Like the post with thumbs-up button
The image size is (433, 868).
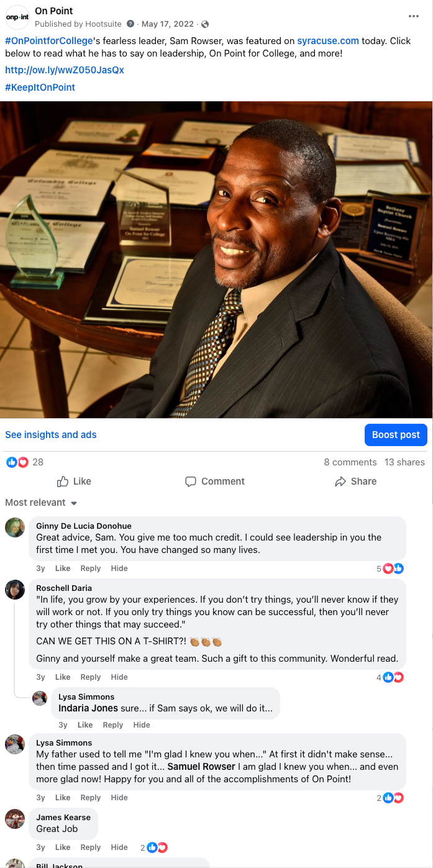coord(74,482)
